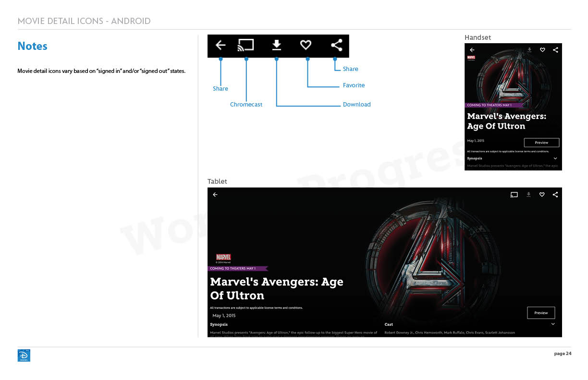Click the "Synopsis" heading on the Handset mockup

(475, 158)
